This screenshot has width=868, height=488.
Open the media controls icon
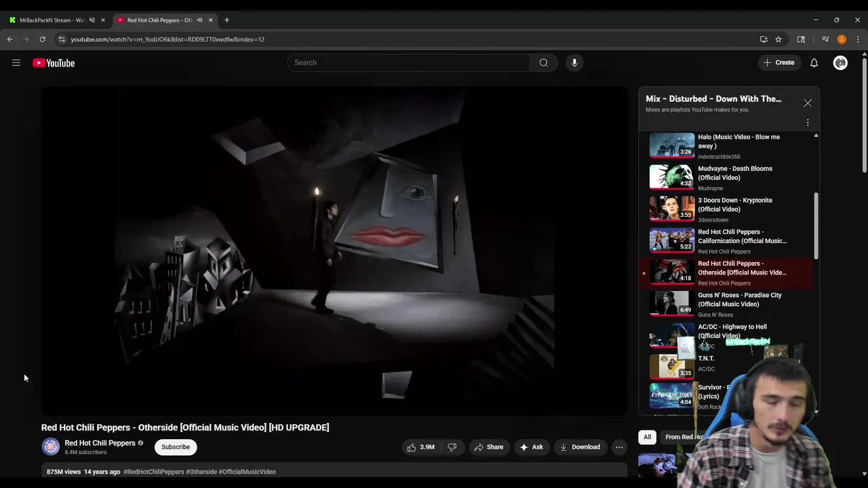click(825, 39)
